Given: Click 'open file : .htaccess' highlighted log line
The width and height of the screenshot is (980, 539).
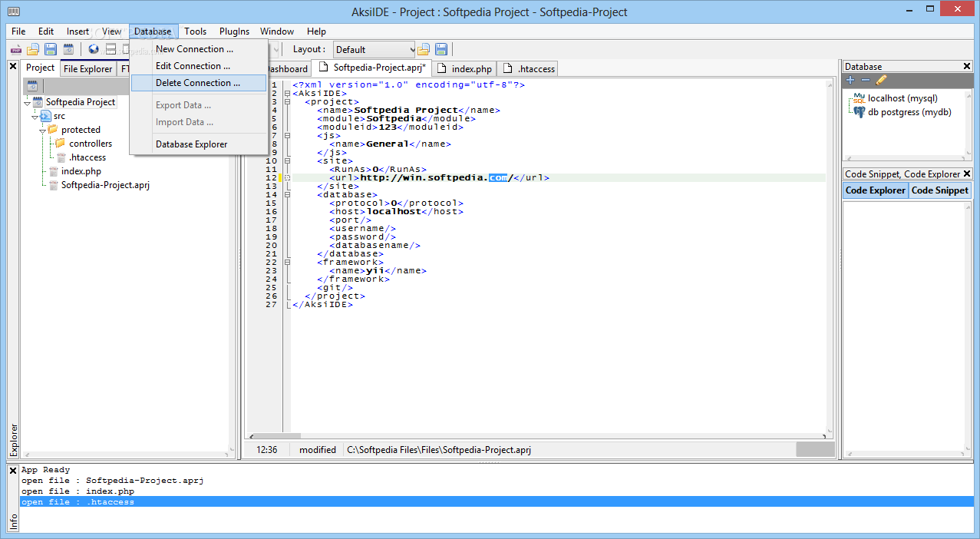Looking at the screenshot, I should (497, 502).
